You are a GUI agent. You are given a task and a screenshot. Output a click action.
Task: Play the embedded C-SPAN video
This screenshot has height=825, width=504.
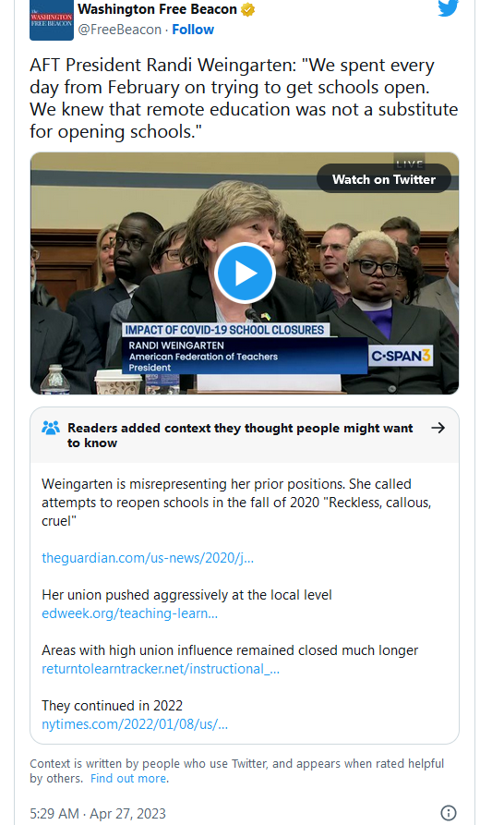point(245,273)
